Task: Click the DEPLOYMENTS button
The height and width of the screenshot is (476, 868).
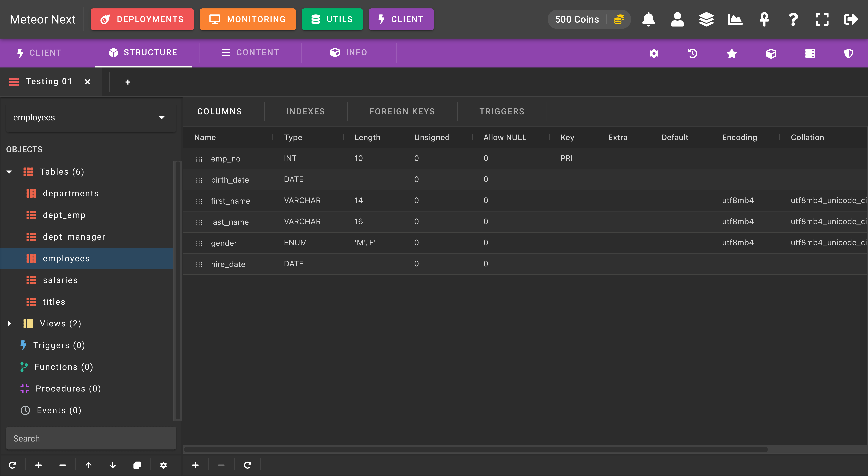Action: pos(142,19)
